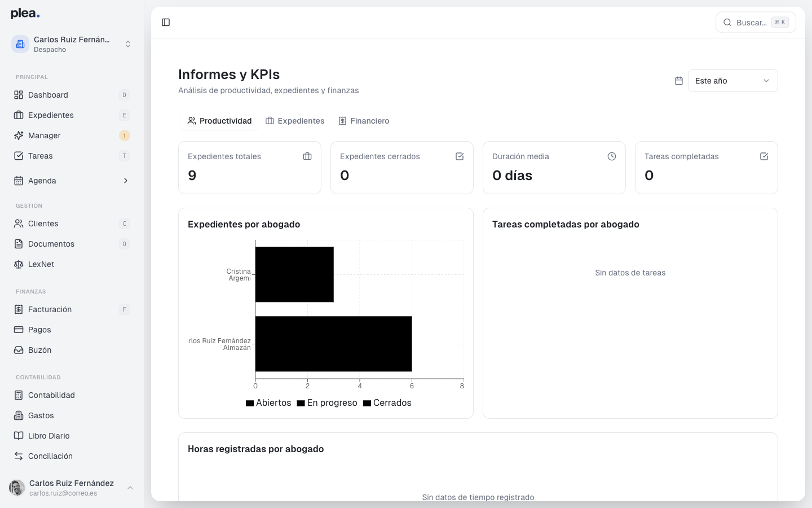Switch workspace via Despacho account chevron
Image resolution: width=812 pixels, height=508 pixels.
point(128,43)
